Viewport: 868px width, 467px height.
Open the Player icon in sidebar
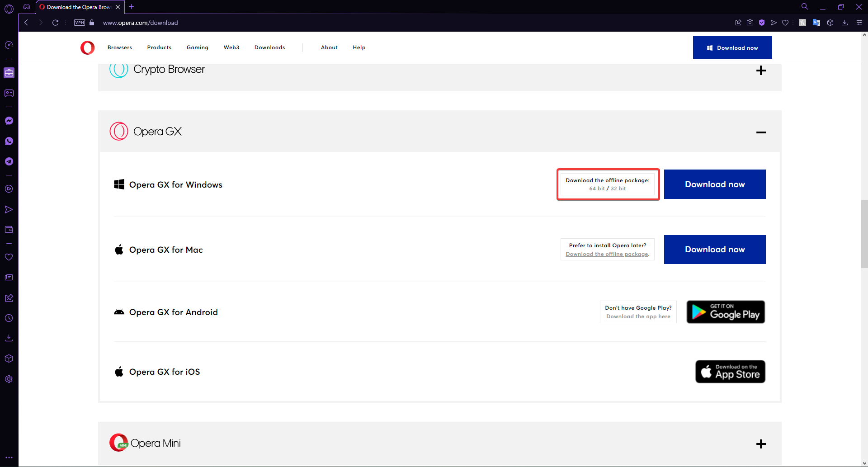9,189
